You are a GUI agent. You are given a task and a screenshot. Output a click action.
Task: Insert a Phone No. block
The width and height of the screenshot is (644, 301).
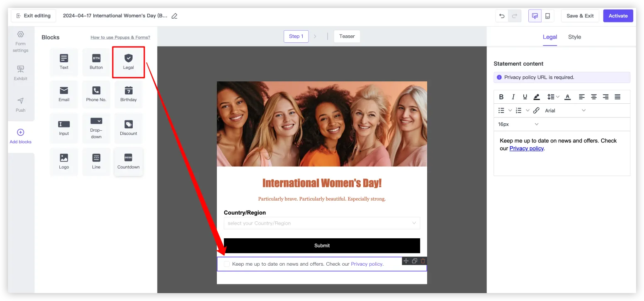pos(96,94)
